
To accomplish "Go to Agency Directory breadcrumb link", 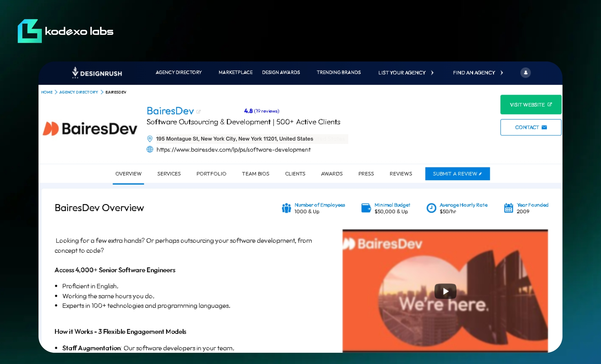I will (x=79, y=92).
